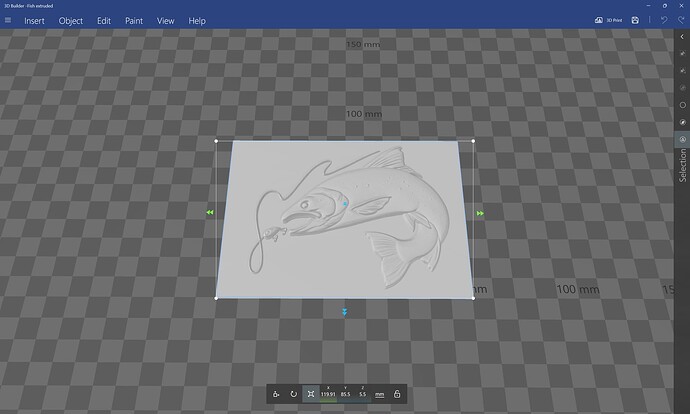Restore the 3D Builder window size
690x414 pixels.
665,6
